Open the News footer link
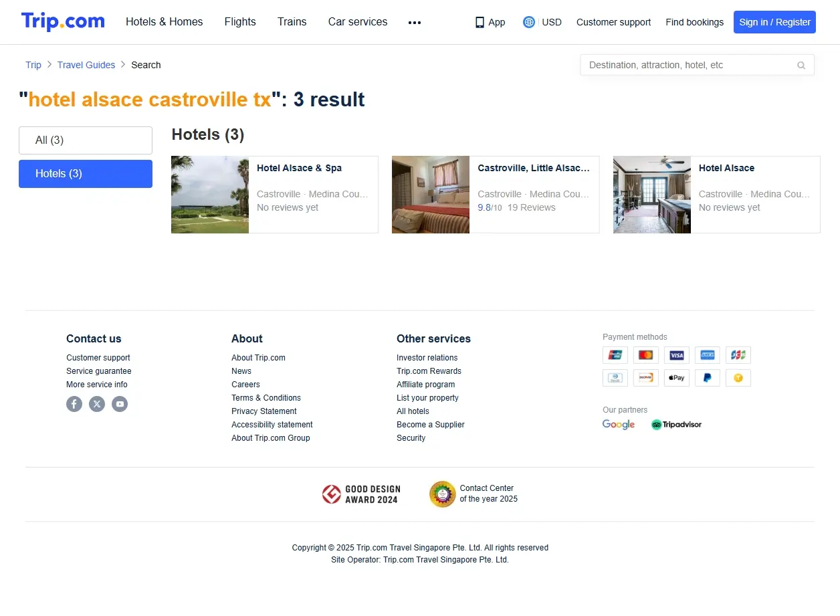The width and height of the screenshot is (840, 616). [x=241, y=371]
